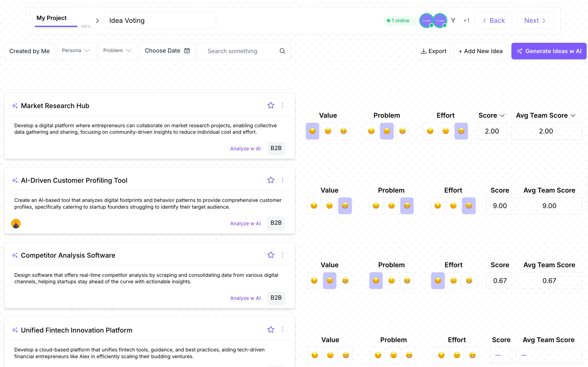Screen dimensions: 588x367
Task: Select the Created by Me filter
Action: (29, 51)
